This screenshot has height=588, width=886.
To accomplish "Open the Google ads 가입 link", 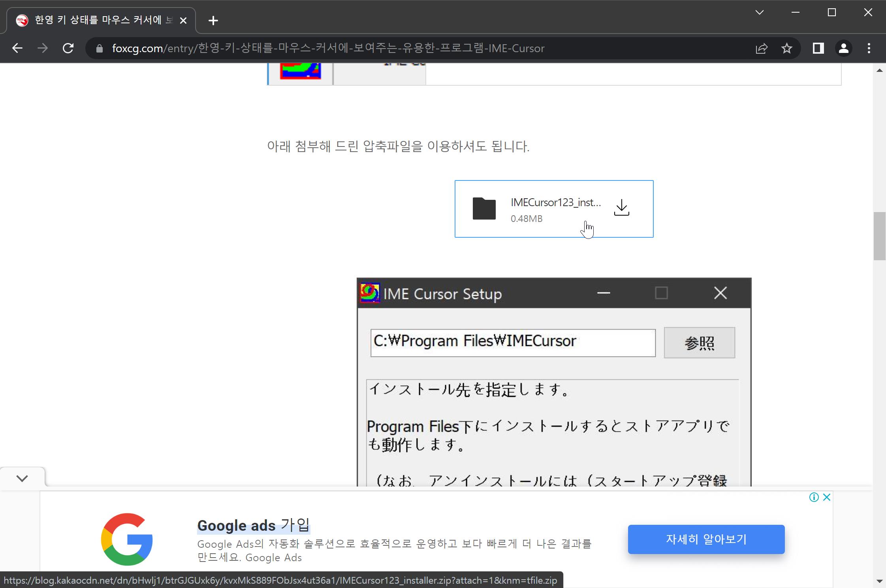I will point(254,525).
